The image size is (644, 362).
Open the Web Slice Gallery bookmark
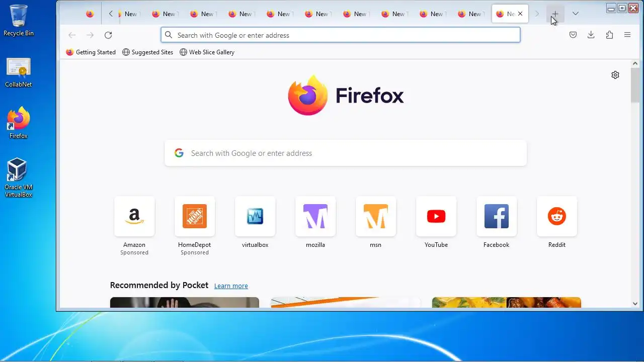pyautogui.click(x=207, y=52)
